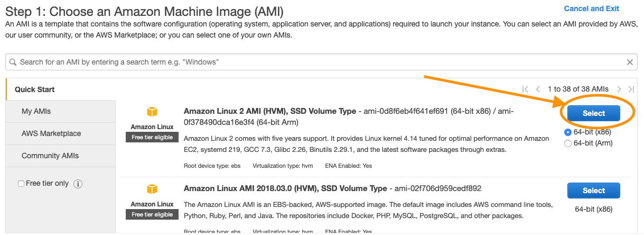644x235 pixels.
Task: Go to previous page of AMIs
Action: pos(538,89)
